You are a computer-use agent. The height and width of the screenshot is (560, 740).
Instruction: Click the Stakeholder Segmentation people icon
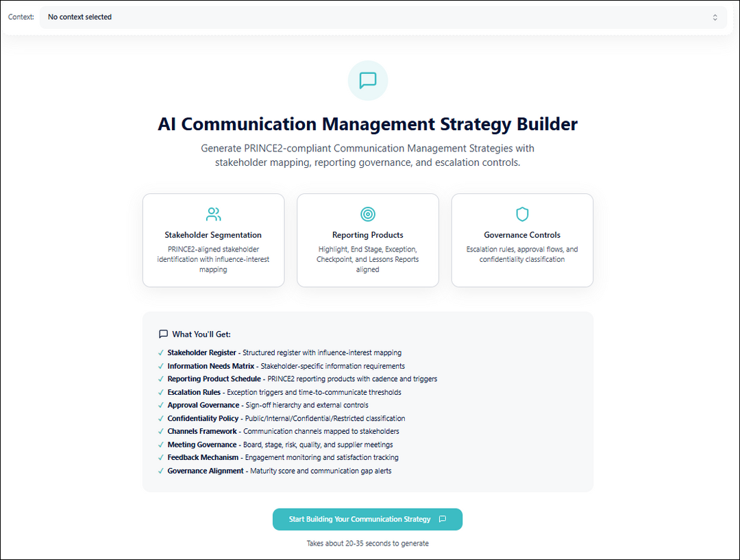click(213, 215)
